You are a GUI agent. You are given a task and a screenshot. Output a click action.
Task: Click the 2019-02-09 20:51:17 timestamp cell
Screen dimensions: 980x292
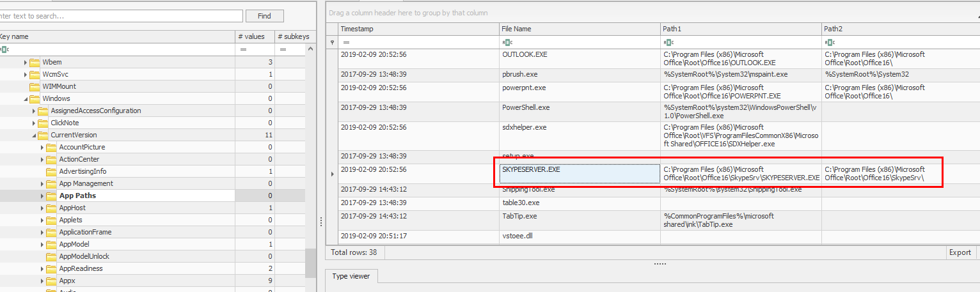pos(418,236)
